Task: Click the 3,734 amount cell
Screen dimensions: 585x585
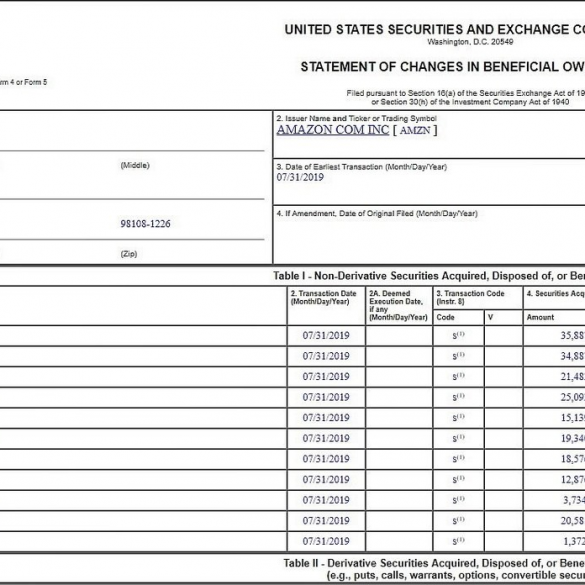Action: [x=574, y=500]
